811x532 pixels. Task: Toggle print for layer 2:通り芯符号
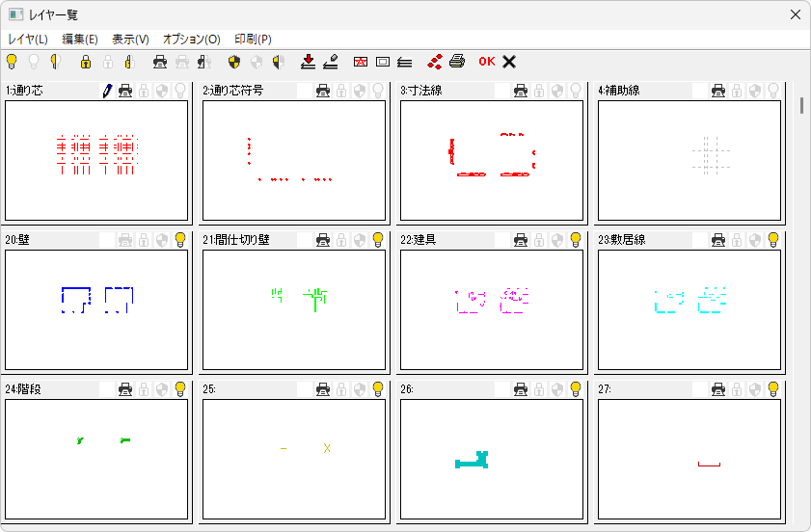(x=323, y=91)
